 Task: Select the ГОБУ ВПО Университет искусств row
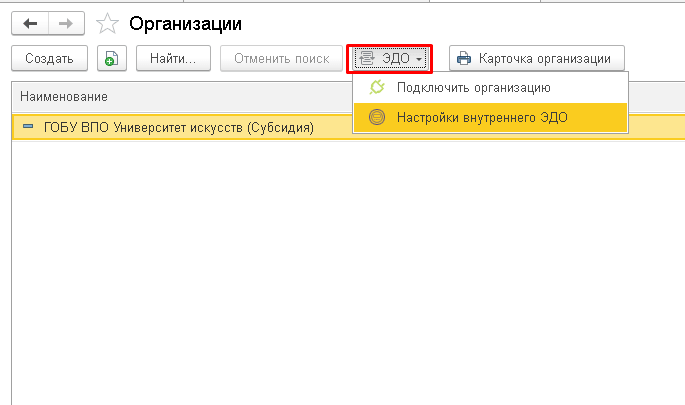tap(179, 127)
